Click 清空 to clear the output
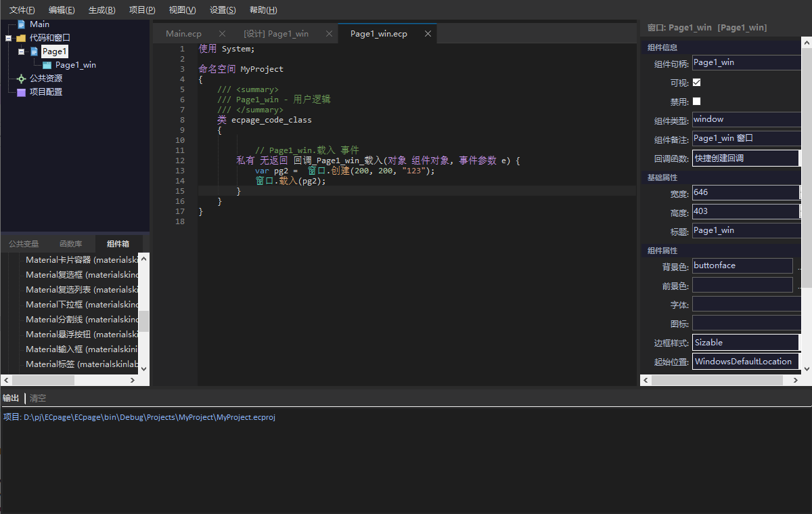 pyautogui.click(x=38, y=398)
